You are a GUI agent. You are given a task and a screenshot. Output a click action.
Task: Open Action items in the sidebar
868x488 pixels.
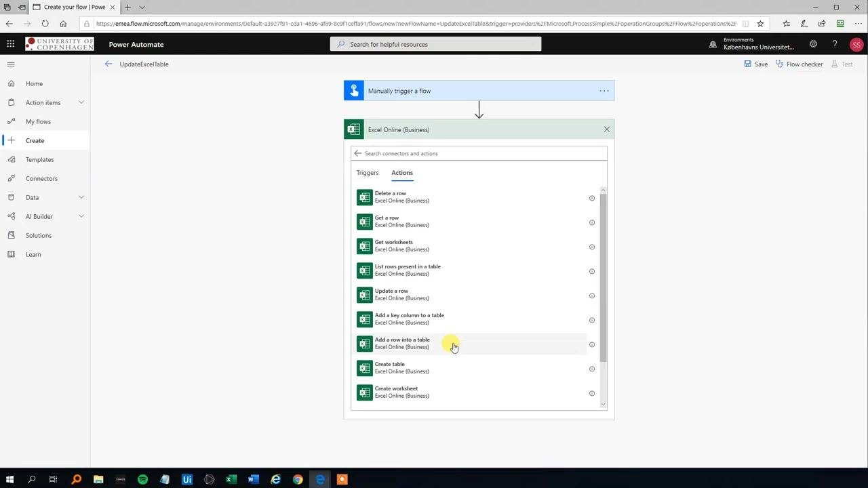click(43, 102)
